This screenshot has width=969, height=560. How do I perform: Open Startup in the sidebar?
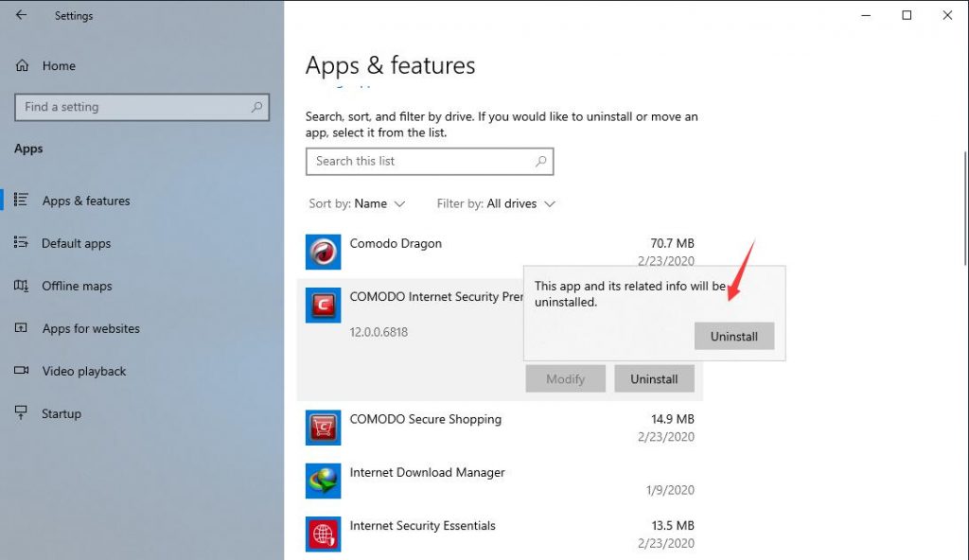(62, 414)
